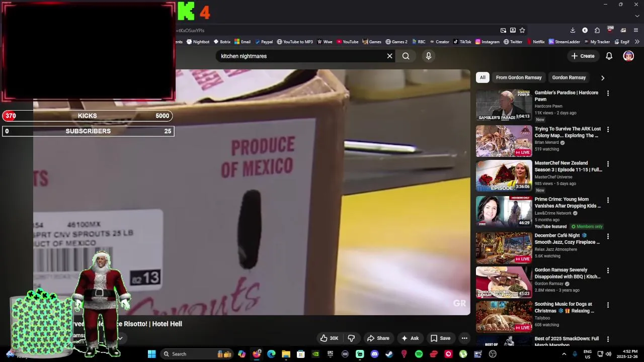Open browser extensions puzzle icon

[x=597, y=30]
